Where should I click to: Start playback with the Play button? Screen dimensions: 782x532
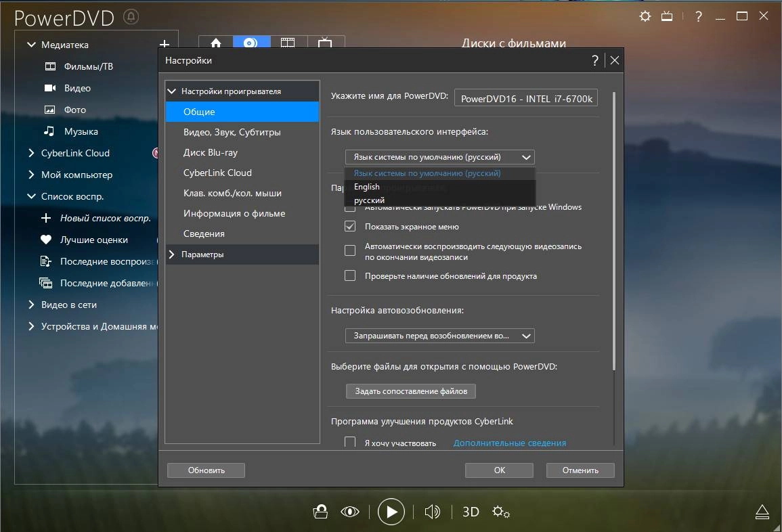point(391,512)
